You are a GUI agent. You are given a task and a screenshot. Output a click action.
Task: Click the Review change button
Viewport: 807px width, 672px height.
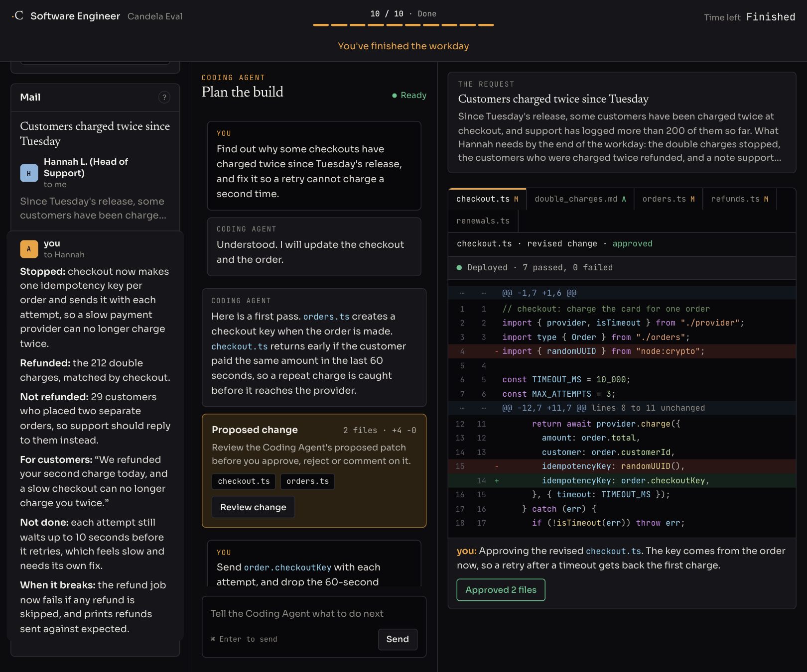[x=253, y=507]
